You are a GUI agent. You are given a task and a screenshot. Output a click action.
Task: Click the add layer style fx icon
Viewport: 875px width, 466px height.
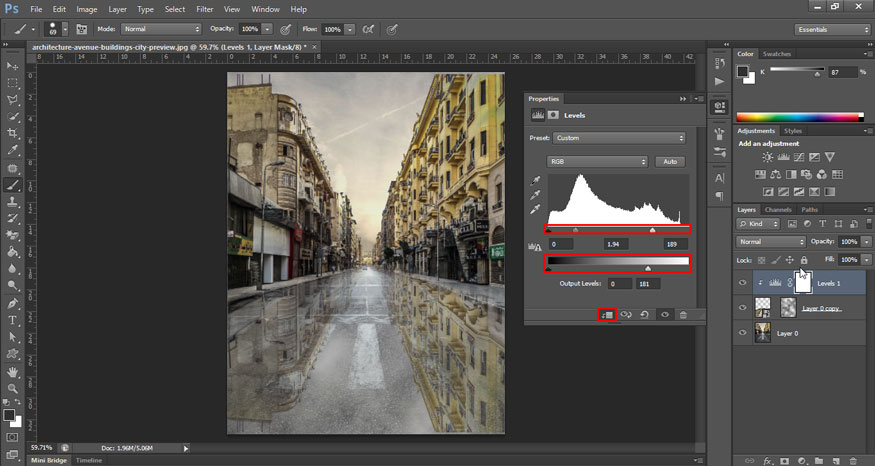(x=768, y=461)
